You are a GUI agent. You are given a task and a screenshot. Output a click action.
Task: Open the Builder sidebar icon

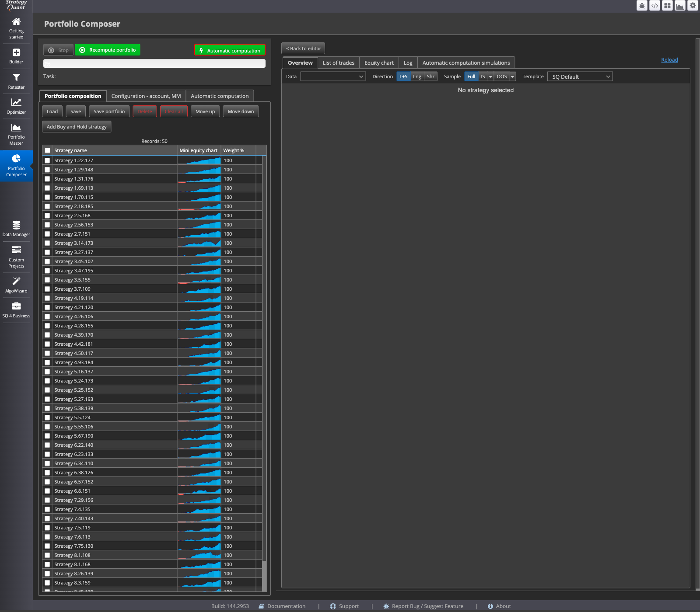point(16,52)
